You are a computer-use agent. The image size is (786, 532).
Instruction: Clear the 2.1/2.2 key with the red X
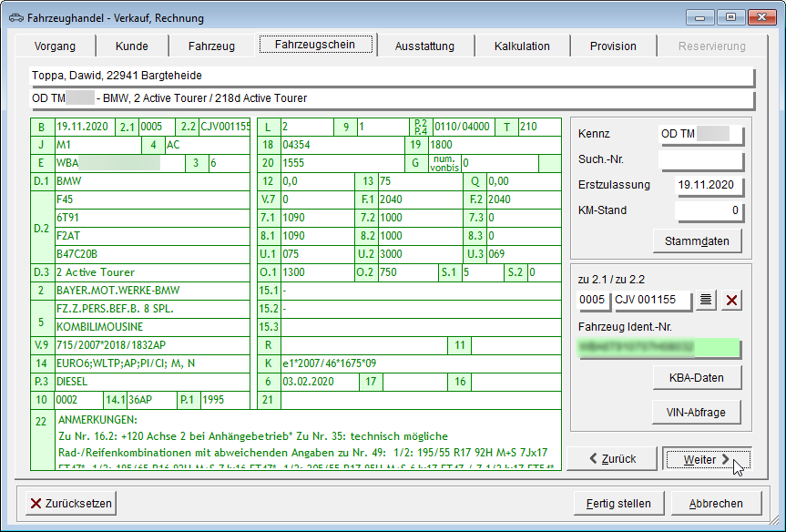tap(731, 300)
